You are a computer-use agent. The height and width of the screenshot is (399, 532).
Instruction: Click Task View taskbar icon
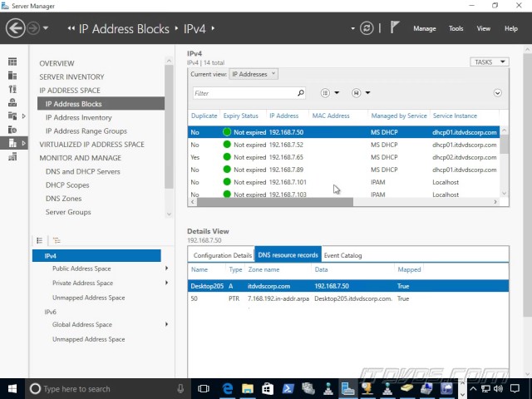point(204,389)
